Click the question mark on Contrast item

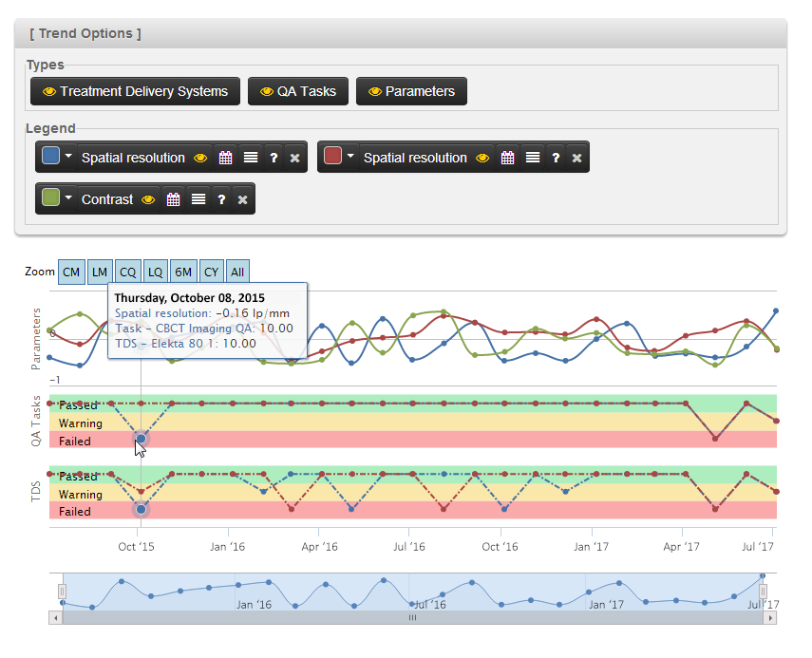[221, 199]
